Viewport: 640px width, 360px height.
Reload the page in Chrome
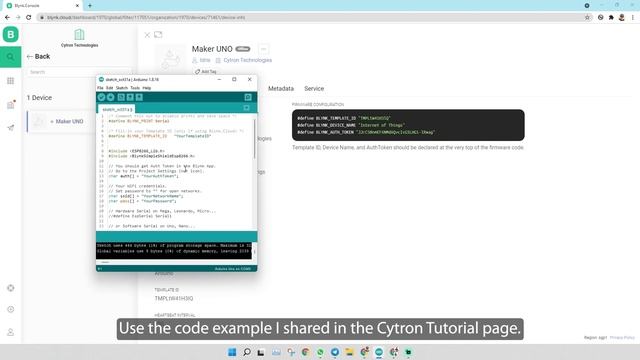[x=29, y=18]
